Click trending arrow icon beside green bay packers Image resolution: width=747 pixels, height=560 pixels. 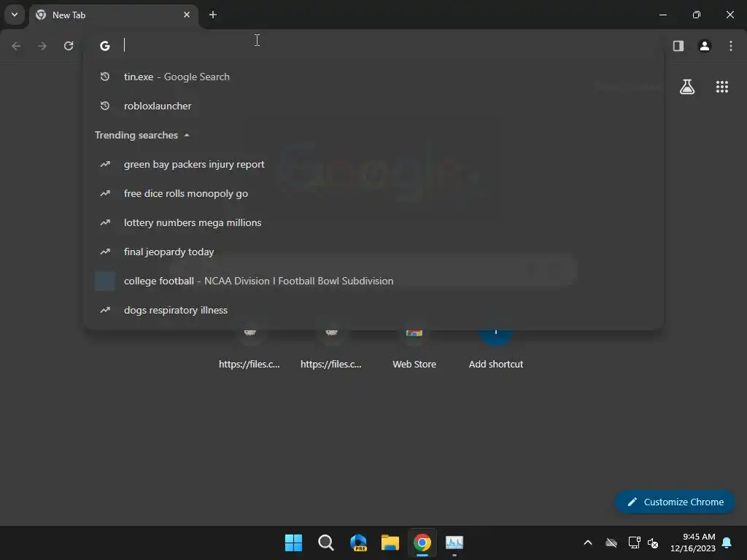point(105,164)
